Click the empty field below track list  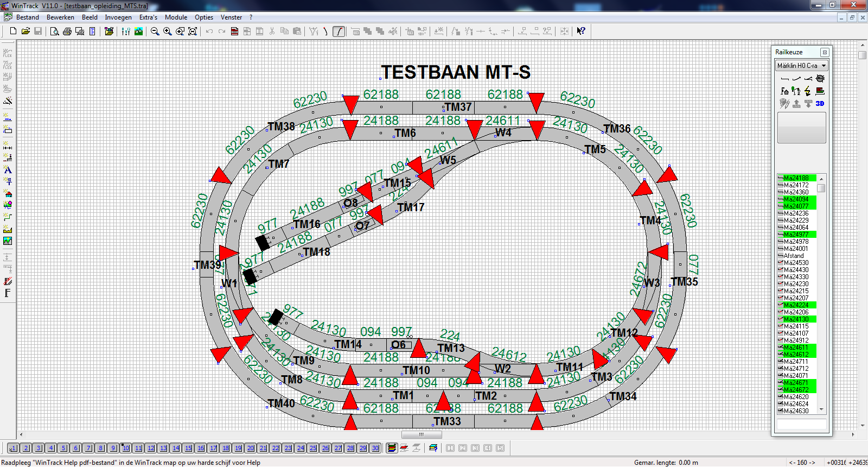[x=802, y=424]
